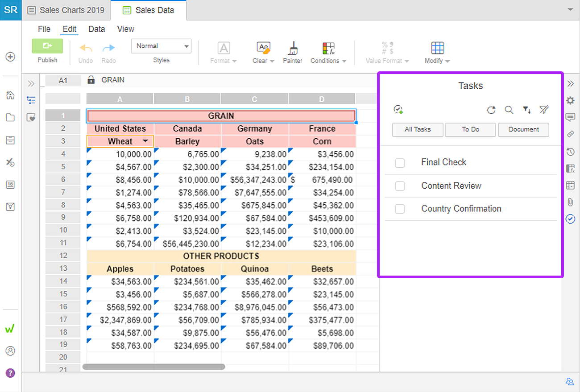The width and height of the screenshot is (580, 392).
Task: Click the Painter brush icon
Action: click(x=293, y=48)
